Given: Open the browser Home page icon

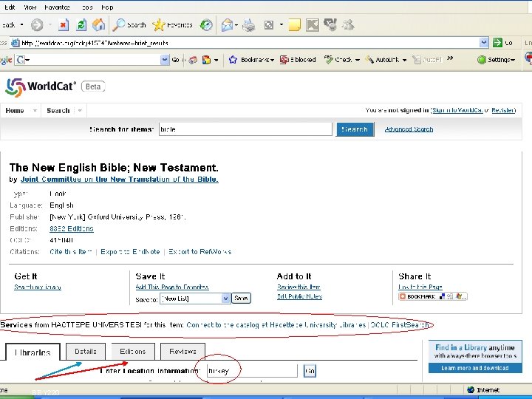Looking at the screenshot, I should [98, 25].
